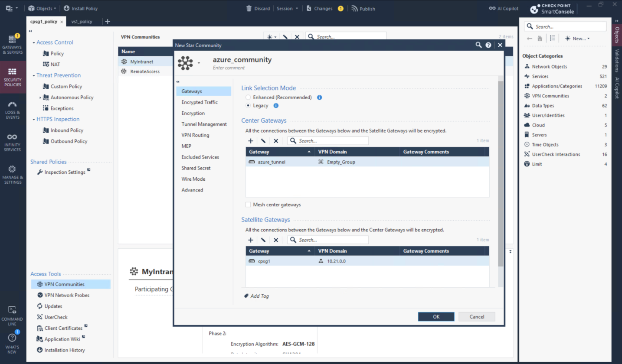
Task: Select the Legacy link selection mode
Action: click(248, 105)
